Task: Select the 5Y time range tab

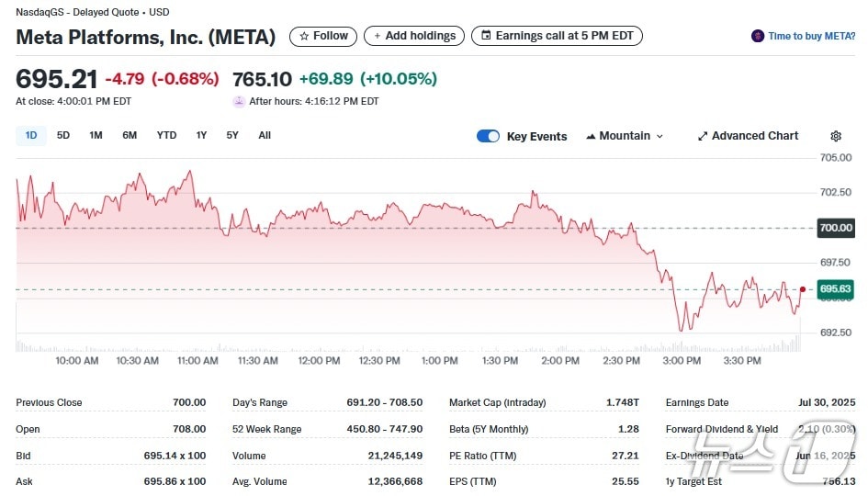Action: pyautogui.click(x=232, y=135)
